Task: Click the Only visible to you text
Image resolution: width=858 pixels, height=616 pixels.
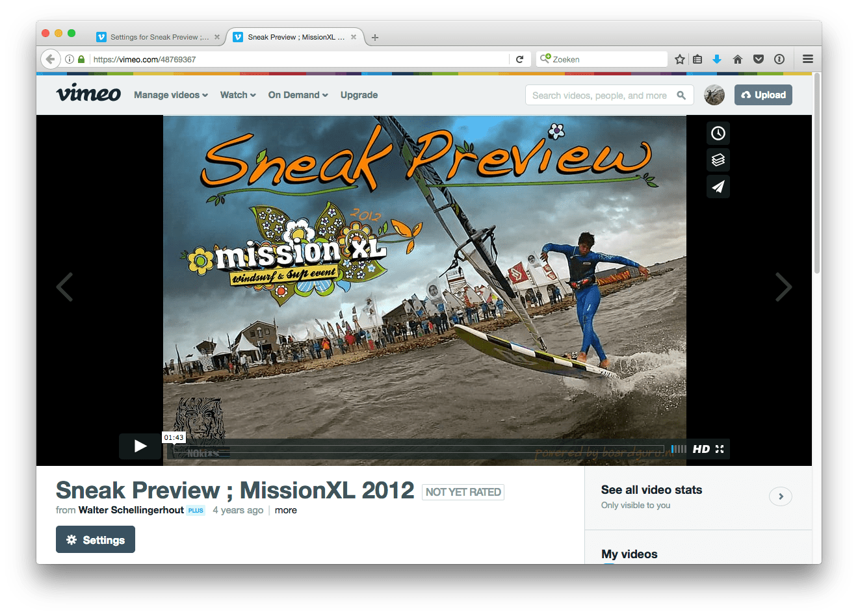Action: click(636, 506)
